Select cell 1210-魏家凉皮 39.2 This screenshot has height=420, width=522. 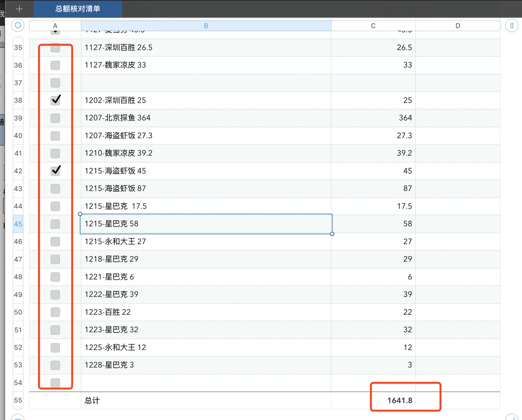click(x=206, y=153)
